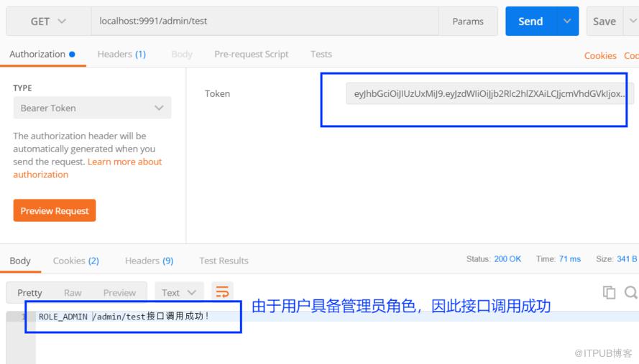Image resolution: width=639 pixels, height=364 pixels.
Task: Expand the Save button dropdown arrow
Action: point(632,21)
